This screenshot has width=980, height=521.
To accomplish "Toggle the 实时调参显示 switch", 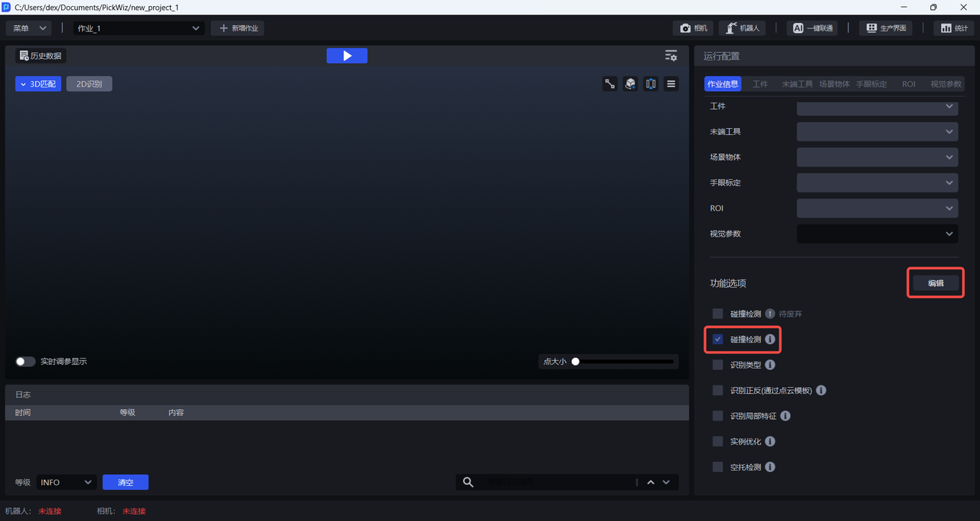I will pyautogui.click(x=25, y=362).
